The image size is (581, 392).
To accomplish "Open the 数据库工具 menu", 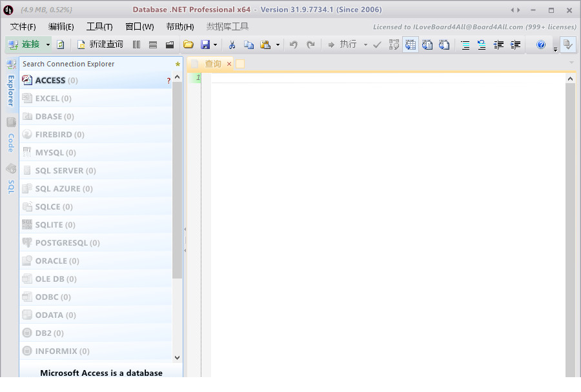I will pos(227,26).
